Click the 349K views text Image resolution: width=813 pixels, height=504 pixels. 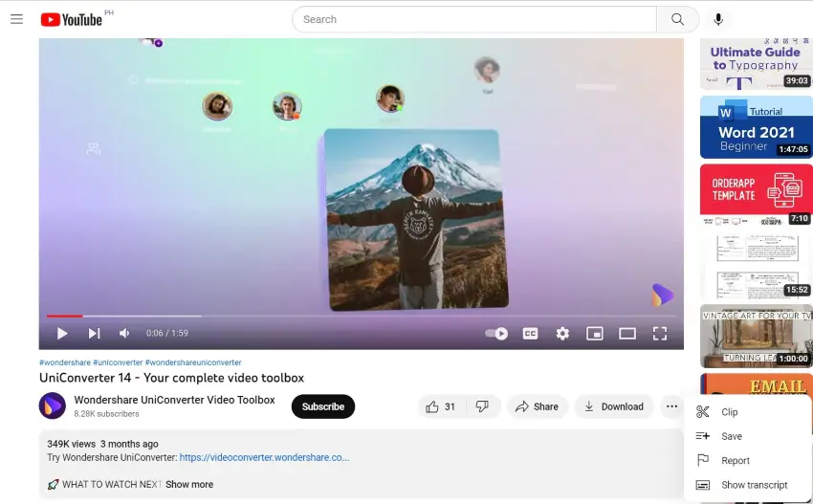pyautogui.click(x=72, y=444)
